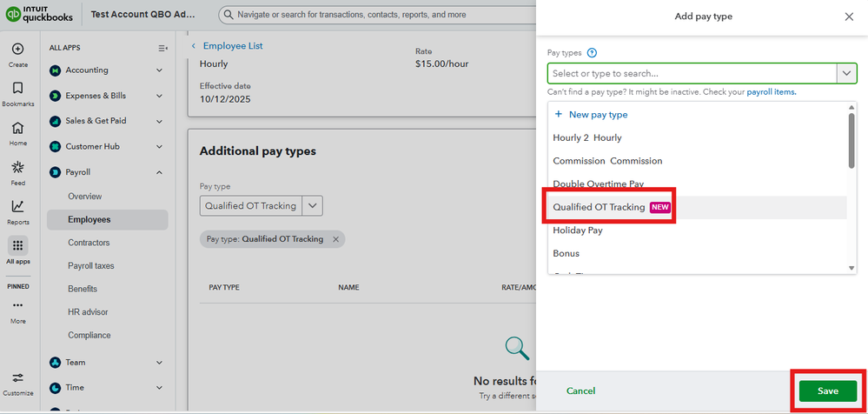
Task: Click the PAY TYPE column header
Action: (x=223, y=288)
